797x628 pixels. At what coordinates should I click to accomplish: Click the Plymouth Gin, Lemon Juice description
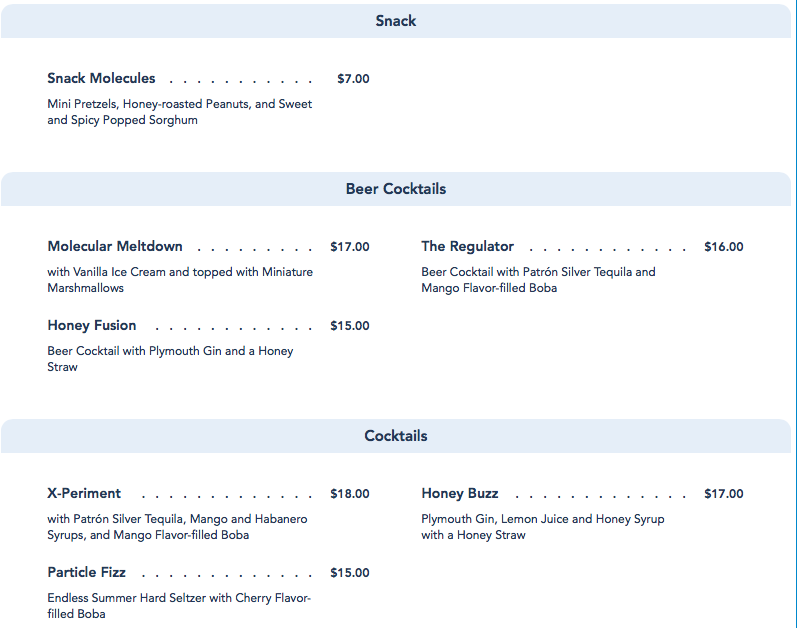coord(542,527)
